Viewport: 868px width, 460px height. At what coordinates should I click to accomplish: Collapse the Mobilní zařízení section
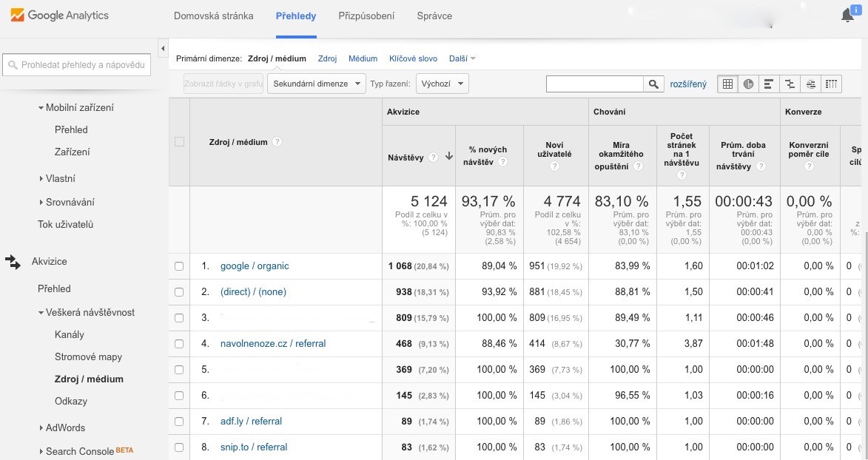coord(41,107)
